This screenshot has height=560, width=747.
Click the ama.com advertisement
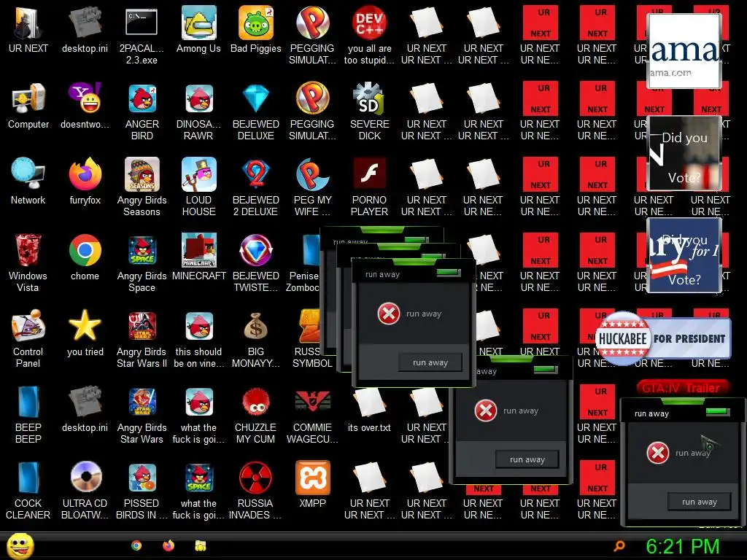point(684,51)
